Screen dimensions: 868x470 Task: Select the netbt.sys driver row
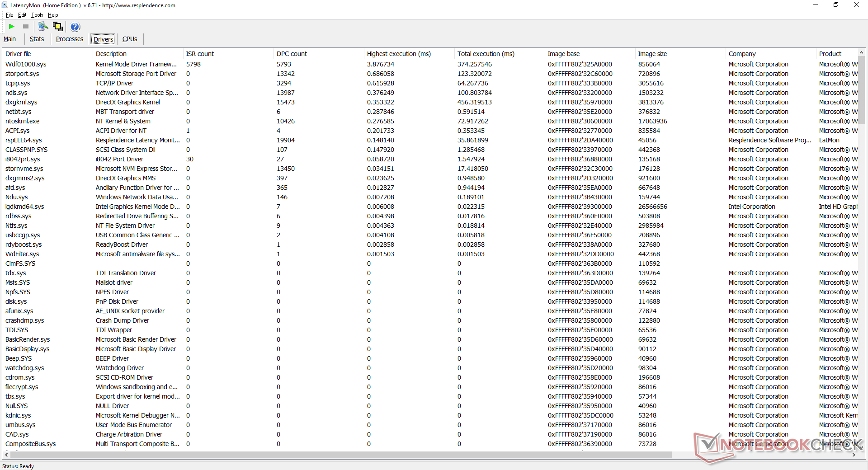pos(429,112)
